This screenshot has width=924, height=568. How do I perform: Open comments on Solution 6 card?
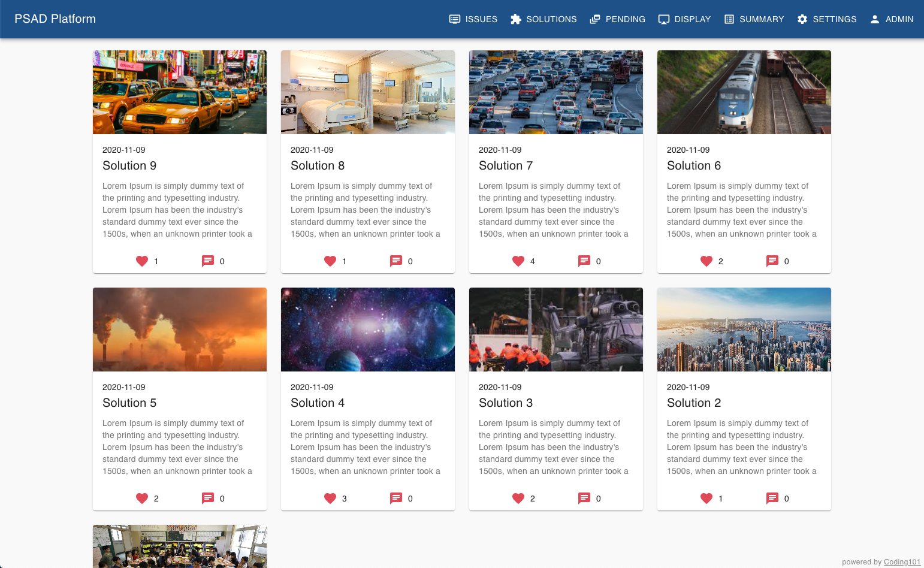click(x=772, y=261)
